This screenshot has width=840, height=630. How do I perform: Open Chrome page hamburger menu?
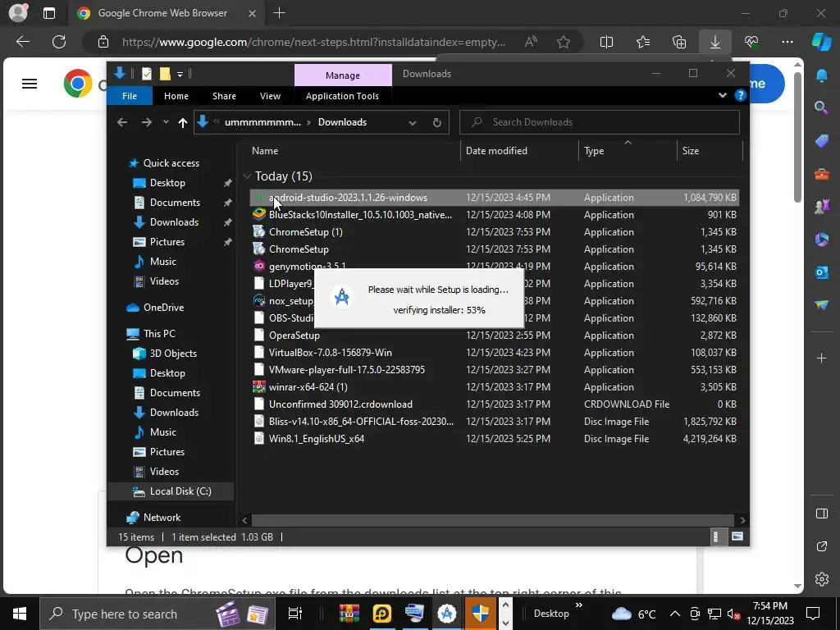(30, 84)
